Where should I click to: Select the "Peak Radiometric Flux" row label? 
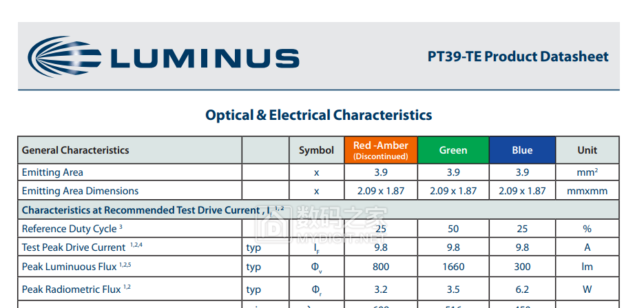76,289
